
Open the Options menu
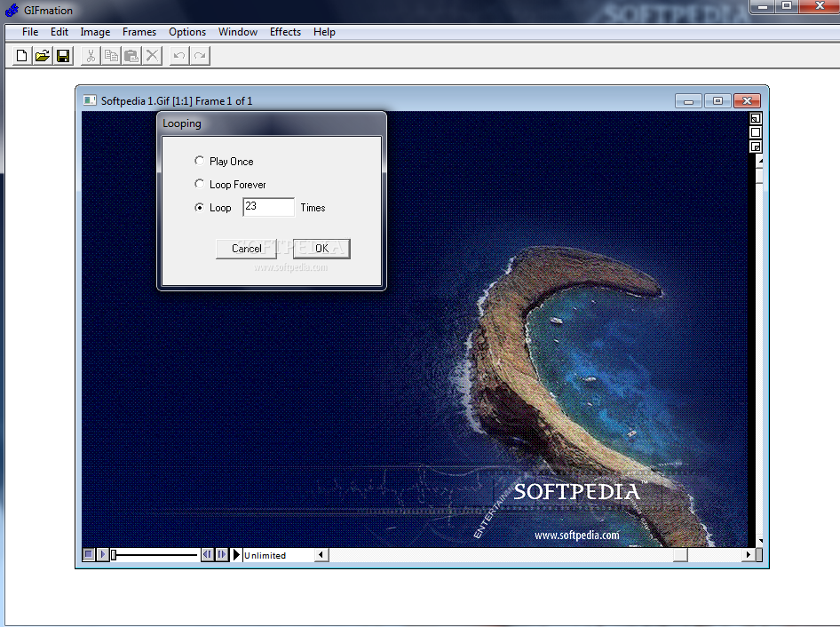point(187,32)
